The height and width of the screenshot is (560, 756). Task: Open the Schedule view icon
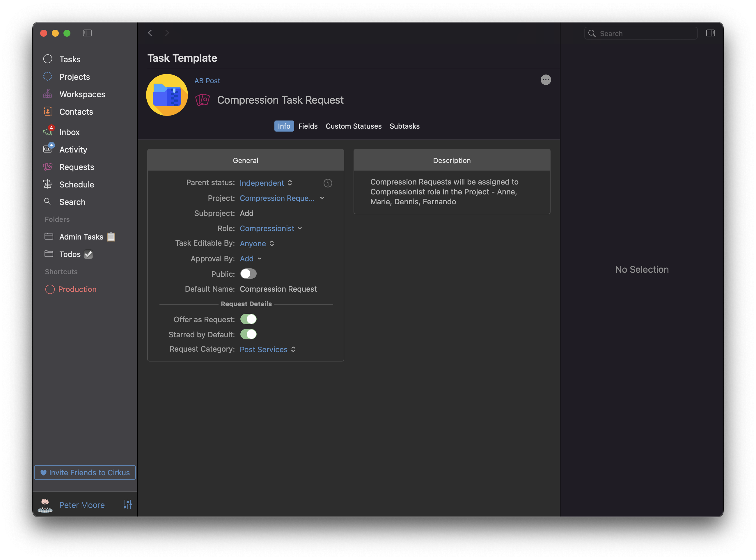pyautogui.click(x=48, y=184)
